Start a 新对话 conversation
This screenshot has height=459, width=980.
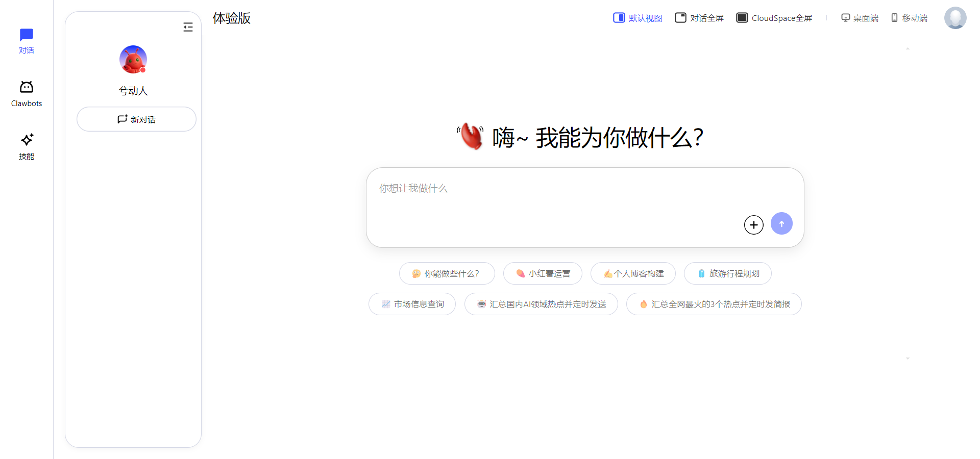click(x=136, y=119)
